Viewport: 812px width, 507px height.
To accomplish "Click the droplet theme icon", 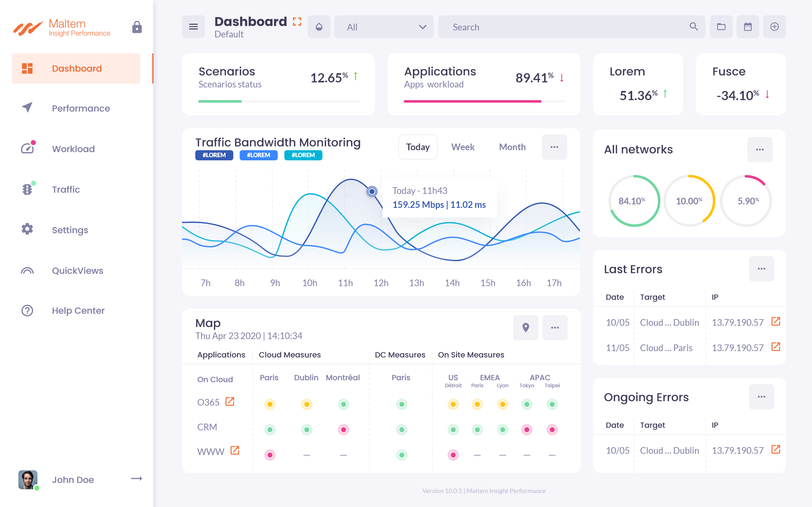I will [319, 27].
